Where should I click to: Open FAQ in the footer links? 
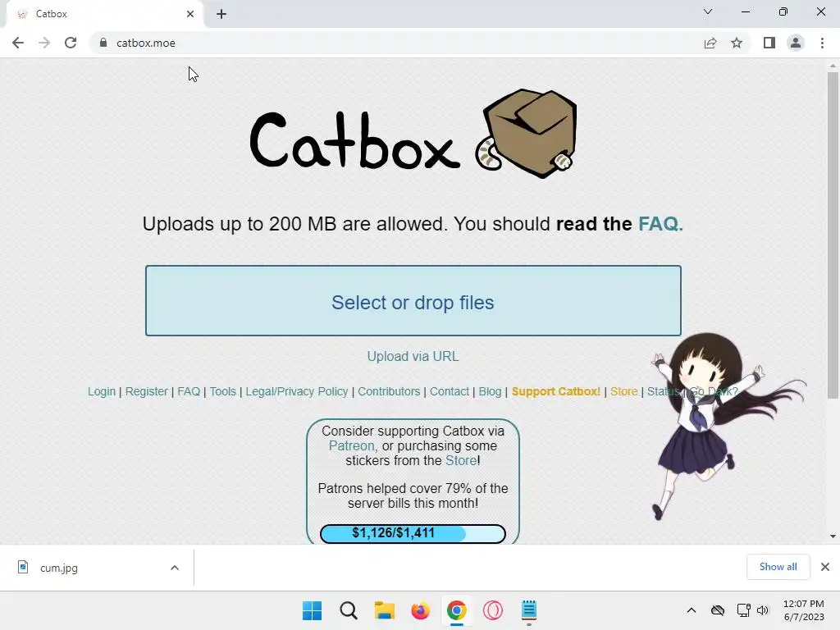[189, 391]
